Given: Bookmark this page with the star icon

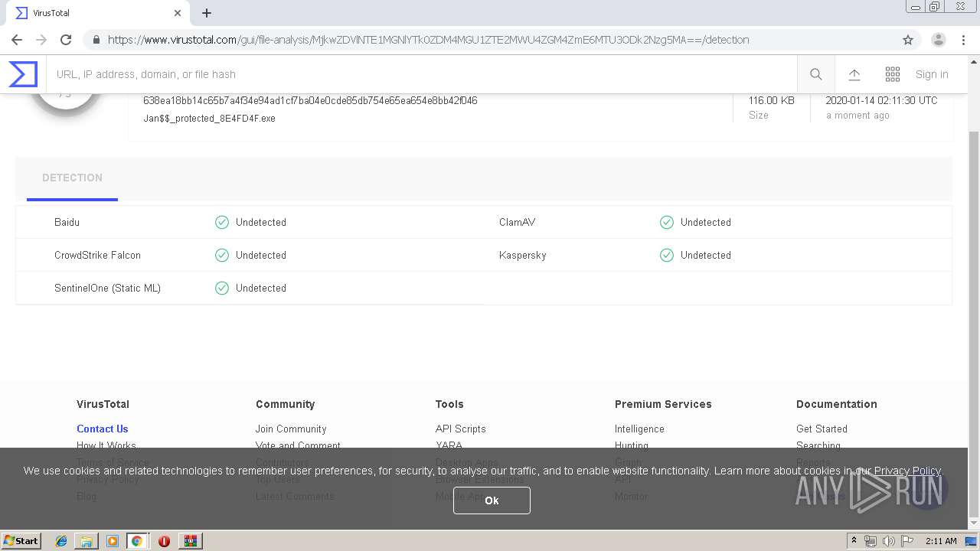Looking at the screenshot, I should coord(908,40).
